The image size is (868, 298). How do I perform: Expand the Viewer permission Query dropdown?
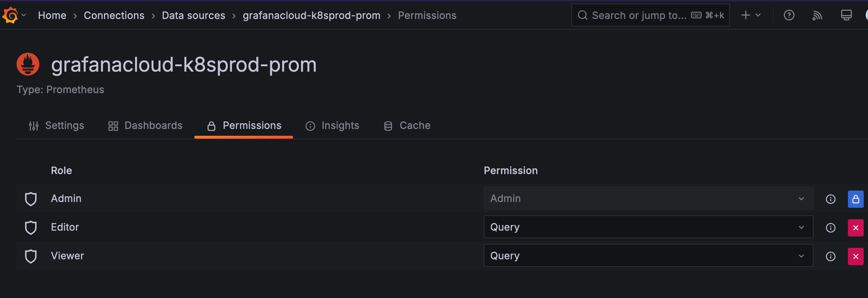click(x=648, y=256)
